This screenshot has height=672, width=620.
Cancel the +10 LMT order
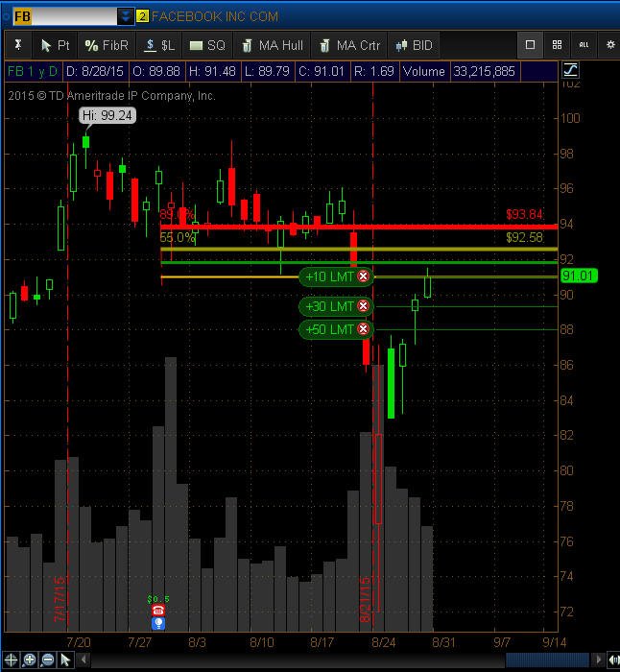[363, 276]
